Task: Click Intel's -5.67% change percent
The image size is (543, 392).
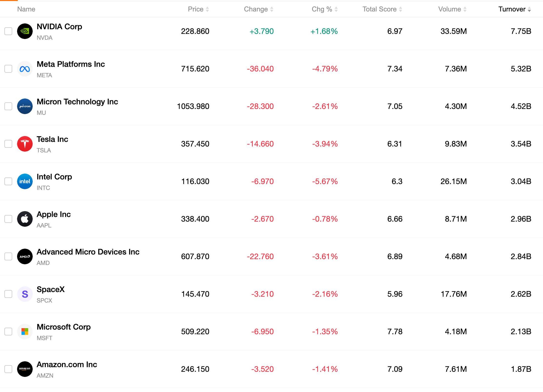Action: click(325, 181)
